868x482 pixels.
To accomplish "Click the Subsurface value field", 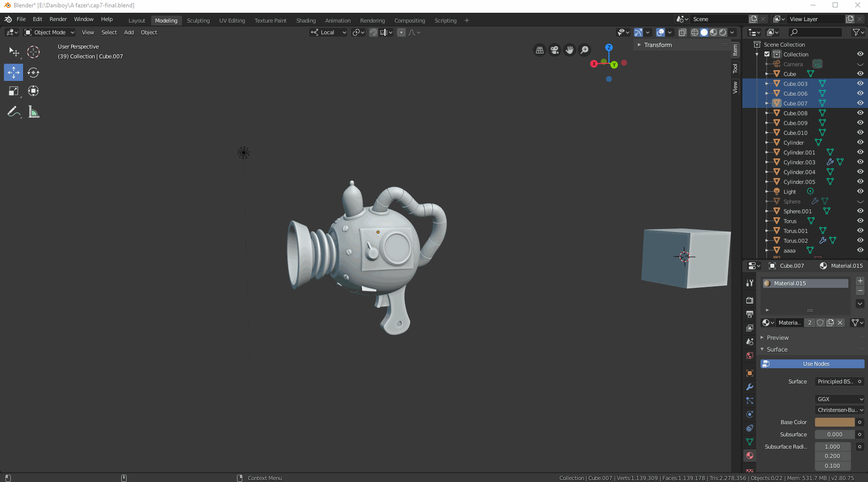I will (x=834, y=434).
